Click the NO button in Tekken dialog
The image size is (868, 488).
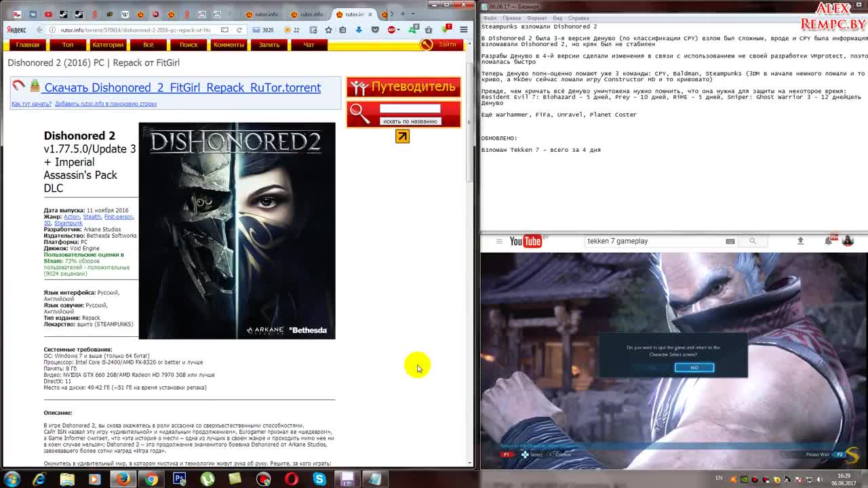(x=694, y=367)
